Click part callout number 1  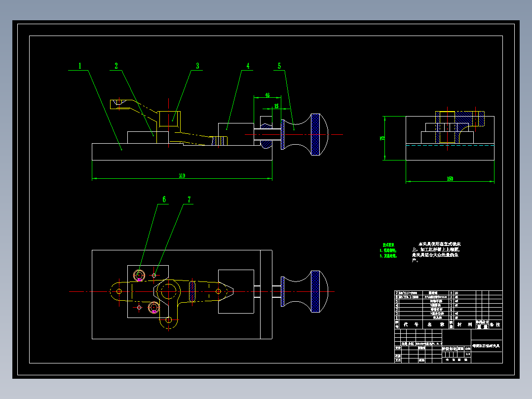click(80, 66)
